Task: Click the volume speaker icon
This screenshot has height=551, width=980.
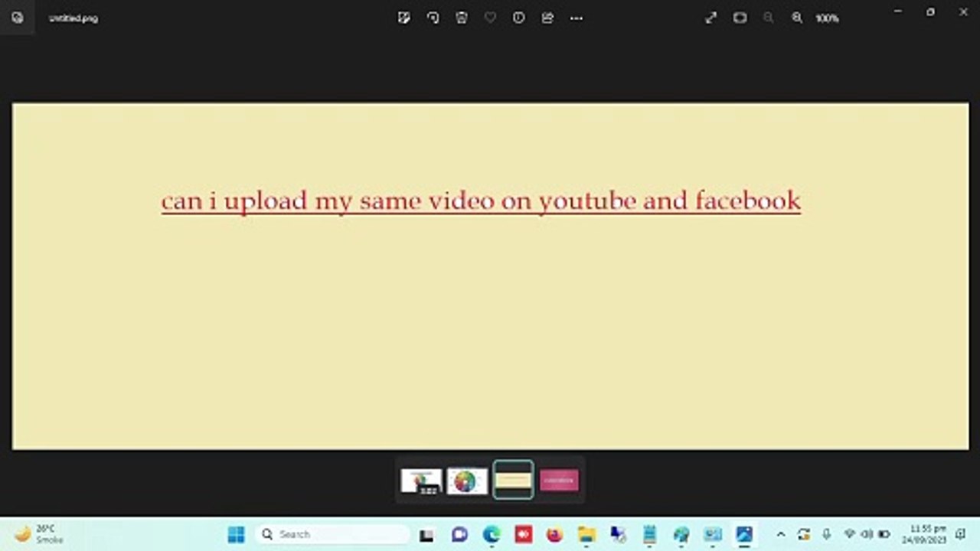Action: tap(867, 534)
